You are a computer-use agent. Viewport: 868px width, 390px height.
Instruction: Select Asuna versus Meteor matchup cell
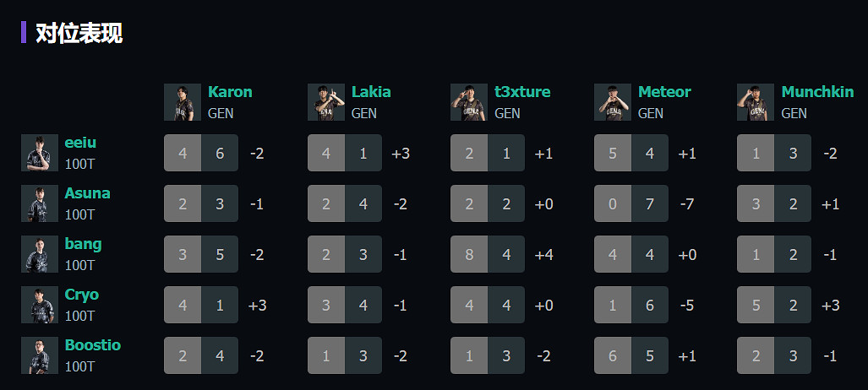[631, 203]
